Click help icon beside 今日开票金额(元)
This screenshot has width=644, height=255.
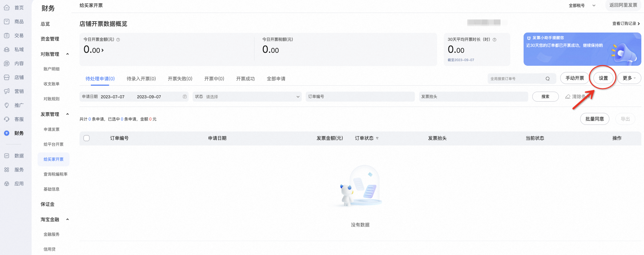click(118, 40)
